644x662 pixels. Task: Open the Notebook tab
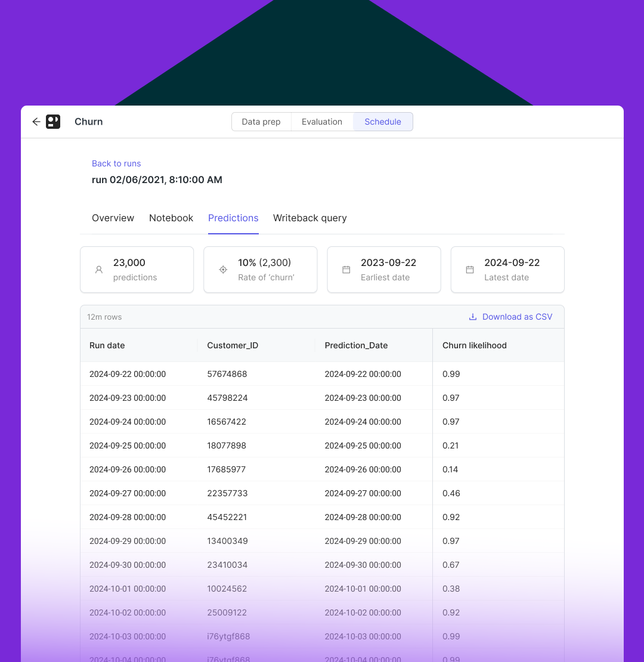coord(171,218)
